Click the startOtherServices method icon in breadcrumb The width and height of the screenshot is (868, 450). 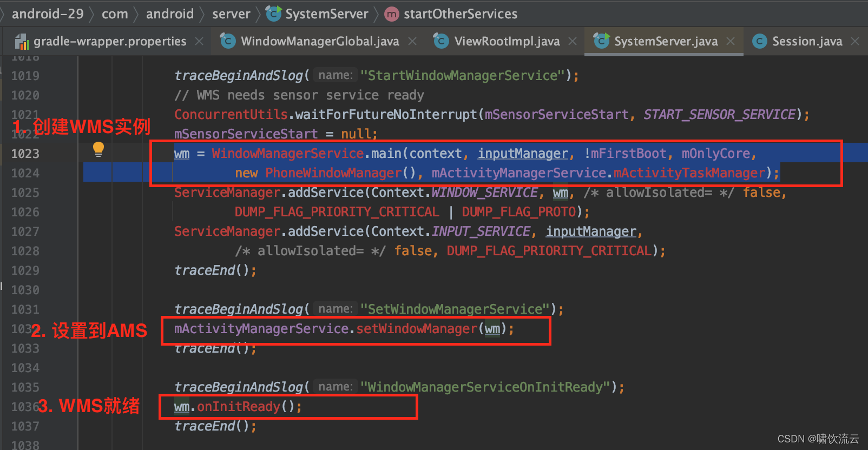coord(391,14)
